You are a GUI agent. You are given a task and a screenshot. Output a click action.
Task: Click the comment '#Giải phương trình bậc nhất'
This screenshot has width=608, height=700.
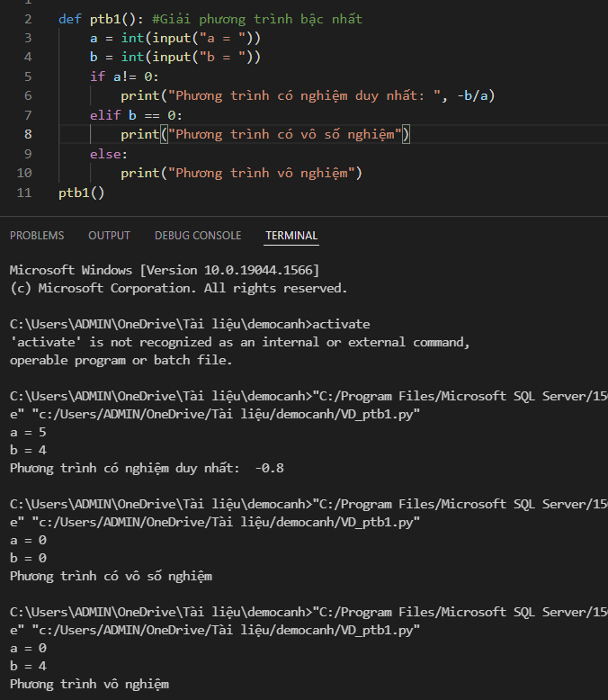(x=257, y=19)
